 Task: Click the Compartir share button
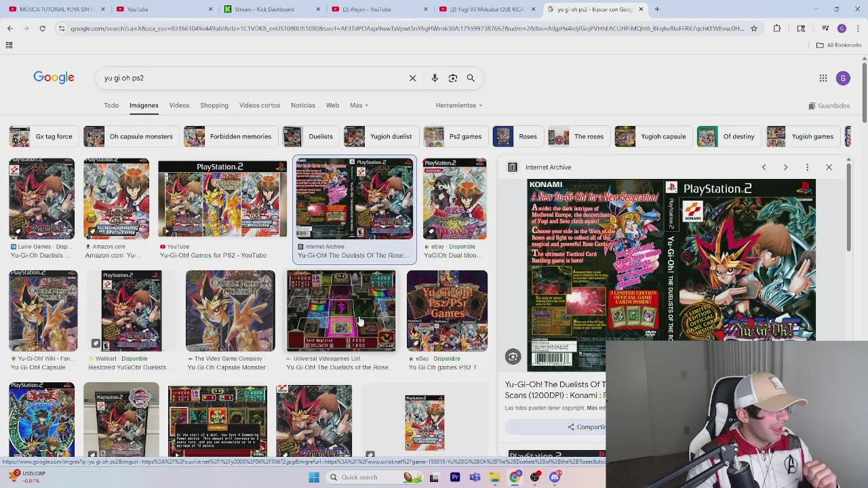pos(587,427)
